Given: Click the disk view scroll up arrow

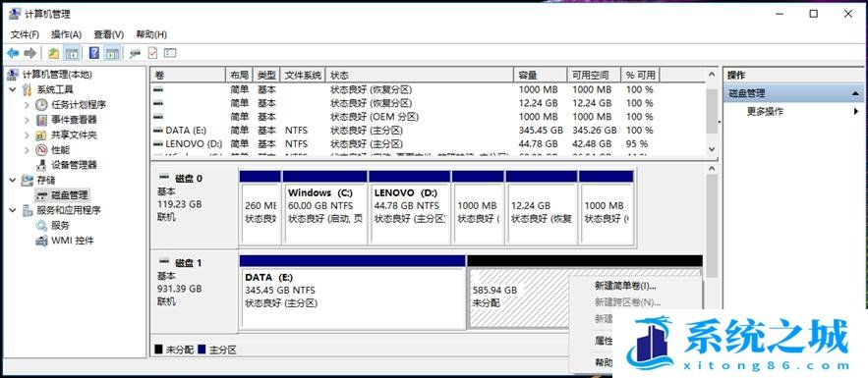Looking at the screenshot, I should (712, 169).
